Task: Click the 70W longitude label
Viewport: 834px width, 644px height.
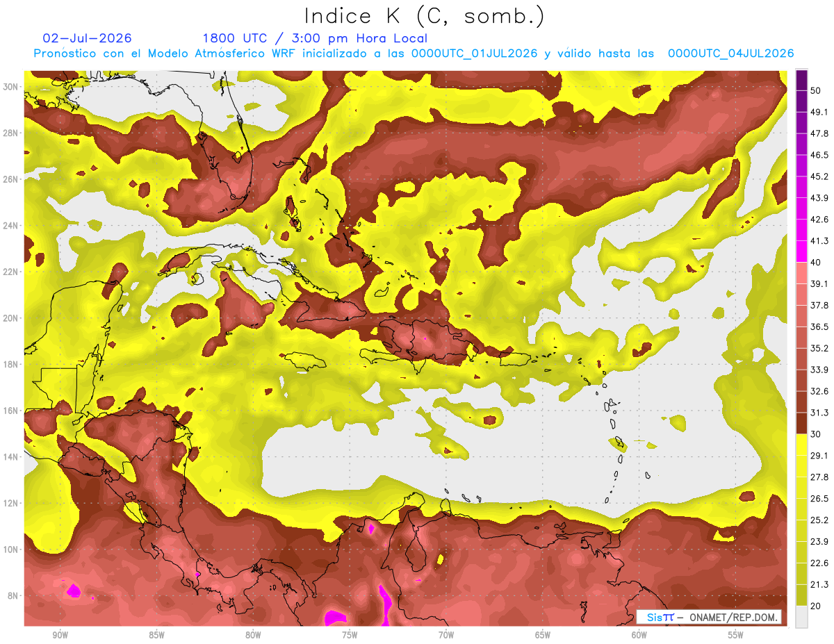Action: pyautogui.click(x=446, y=635)
